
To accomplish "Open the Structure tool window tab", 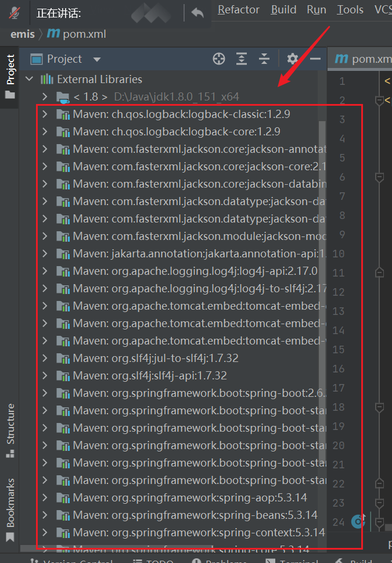I will [x=10, y=430].
